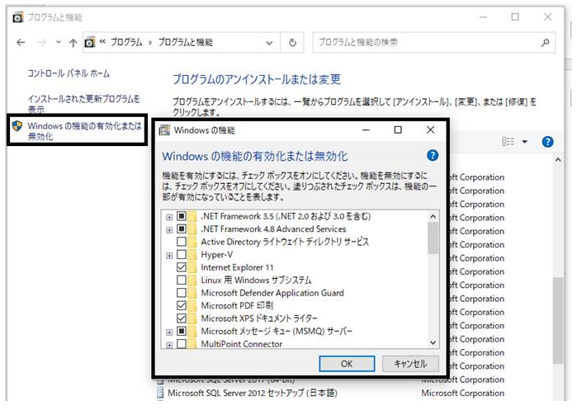Click the programs list scroll up arrow
The image size is (577, 415).
[558, 160]
